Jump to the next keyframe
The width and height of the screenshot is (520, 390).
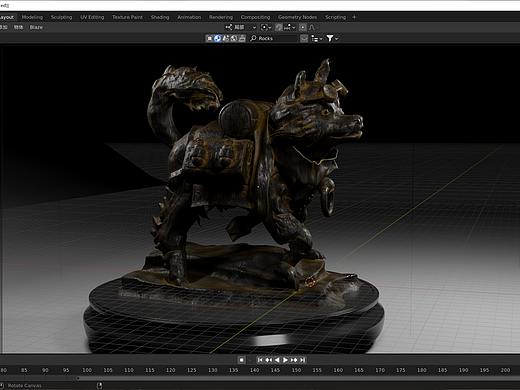[294, 360]
